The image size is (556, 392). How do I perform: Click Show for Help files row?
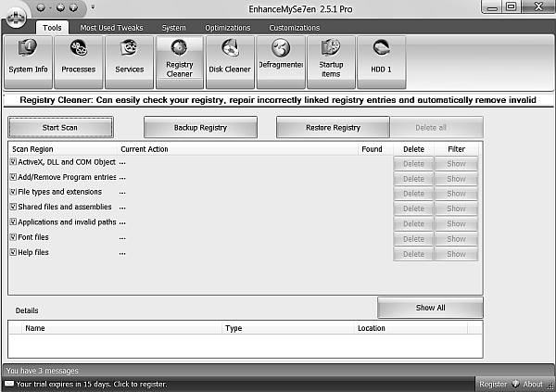[456, 254]
